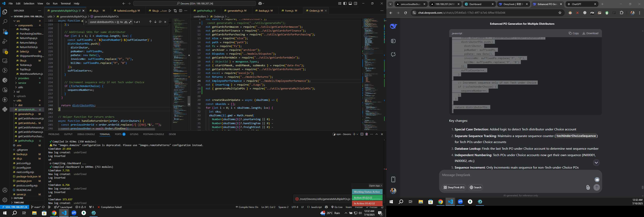The height and width of the screenshot is (217, 644).
Task: Open the Selection menu in VS Code
Action: pyautogui.click(x=29, y=3)
